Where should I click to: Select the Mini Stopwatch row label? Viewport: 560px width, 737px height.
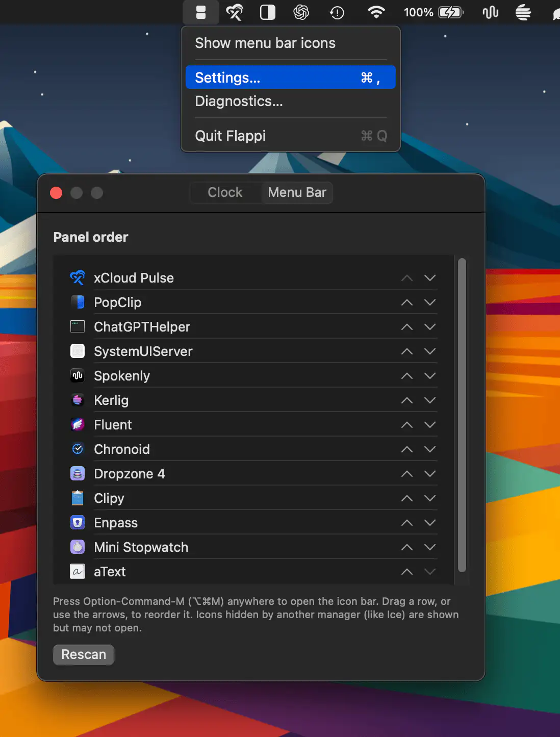(x=141, y=547)
